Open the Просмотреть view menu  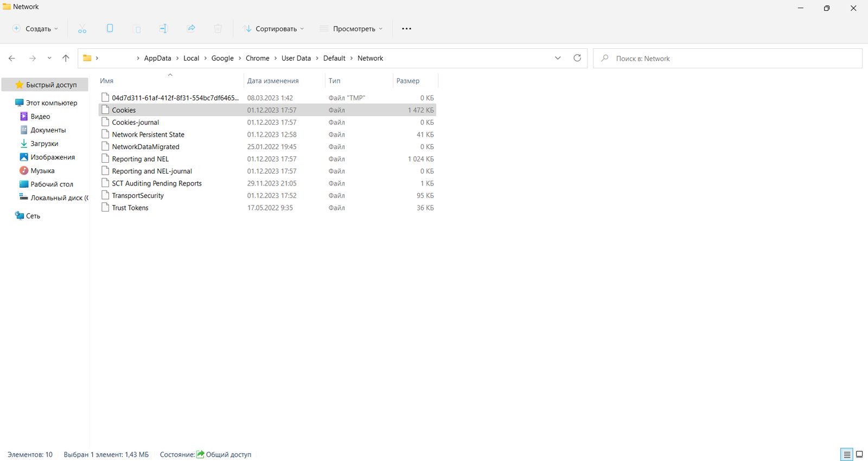coord(352,29)
